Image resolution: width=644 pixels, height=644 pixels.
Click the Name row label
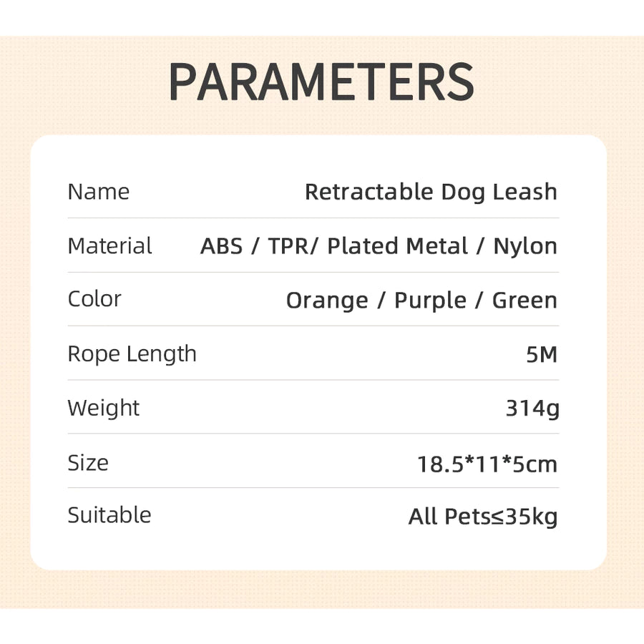click(x=99, y=192)
